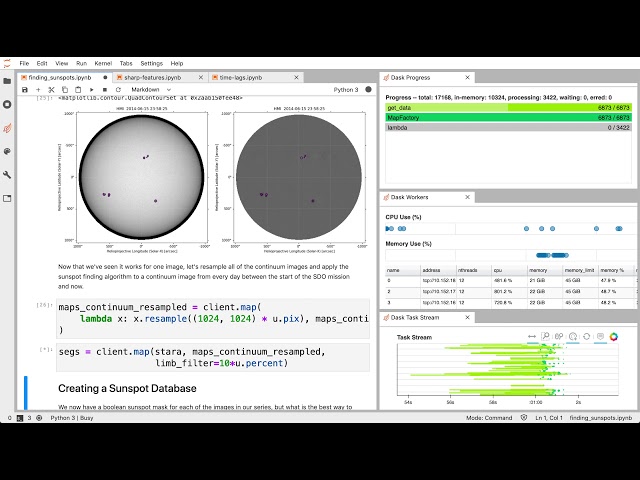Open the File menu
This screenshot has height=480, width=640.
point(24,63)
